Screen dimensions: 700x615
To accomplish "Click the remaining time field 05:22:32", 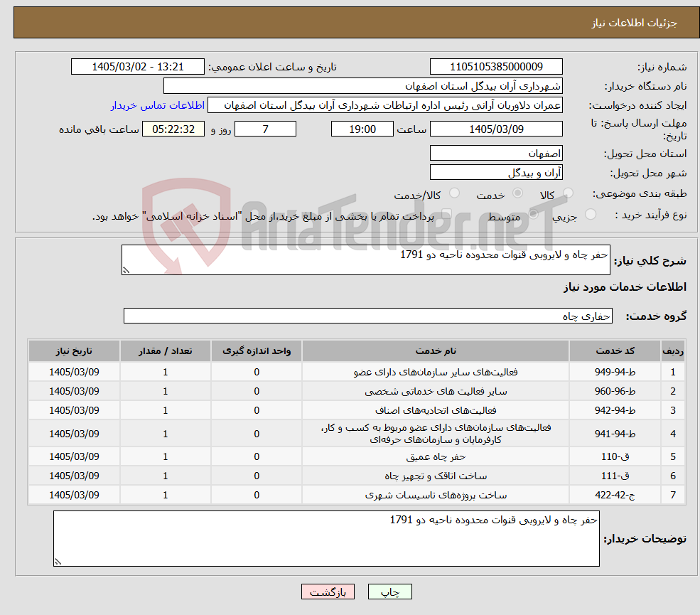I will (173, 129).
